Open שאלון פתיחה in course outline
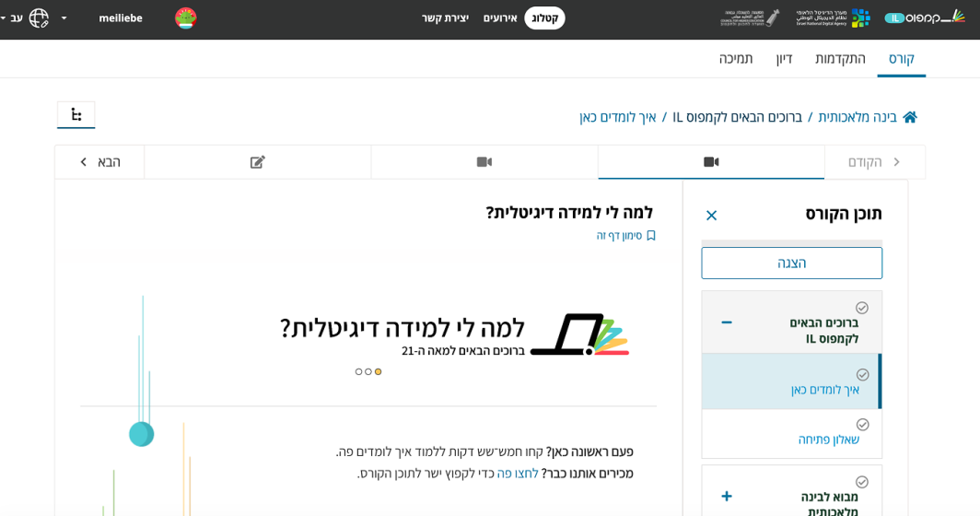The height and width of the screenshot is (516, 980). [x=828, y=440]
